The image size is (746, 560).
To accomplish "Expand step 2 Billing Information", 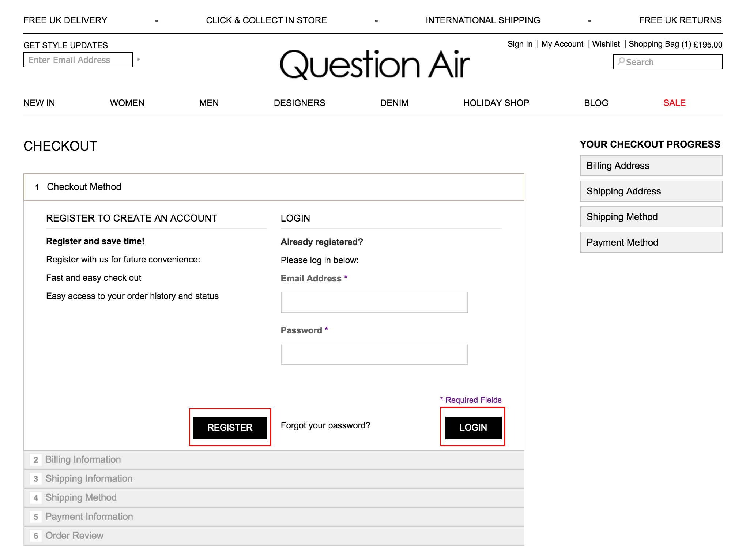I will pos(274,460).
